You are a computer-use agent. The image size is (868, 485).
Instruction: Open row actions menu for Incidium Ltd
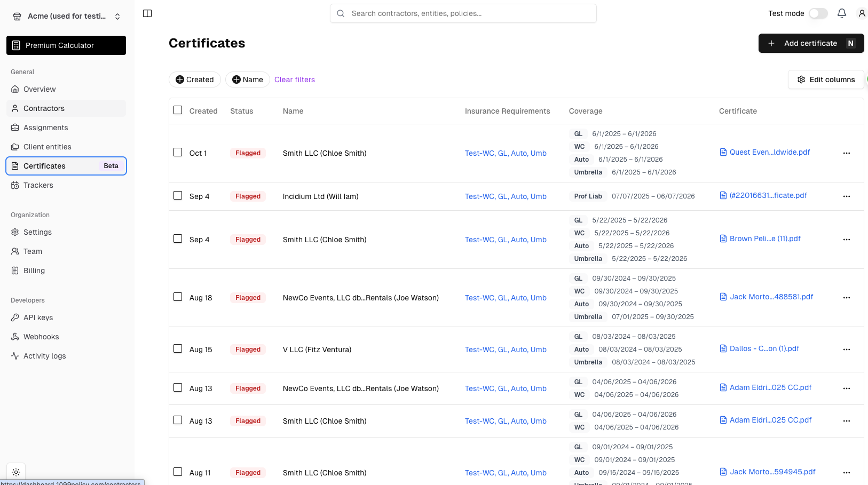point(846,196)
